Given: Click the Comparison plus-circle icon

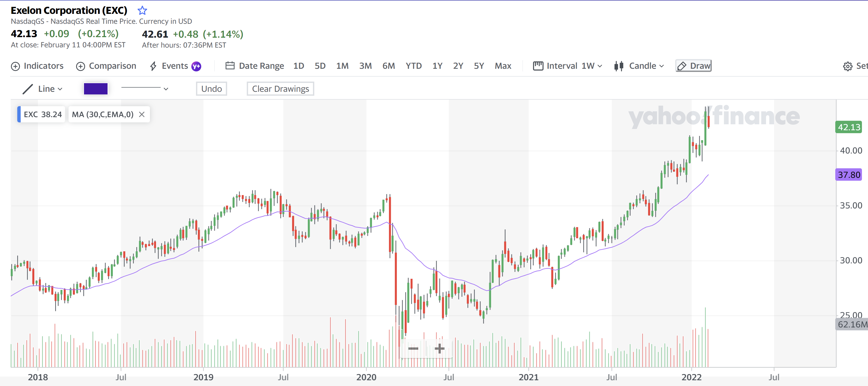Looking at the screenshot, I should pos(81,66).
